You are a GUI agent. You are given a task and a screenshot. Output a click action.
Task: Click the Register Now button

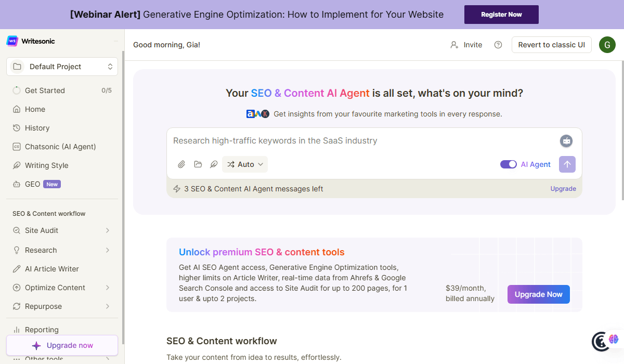point(501,15)
